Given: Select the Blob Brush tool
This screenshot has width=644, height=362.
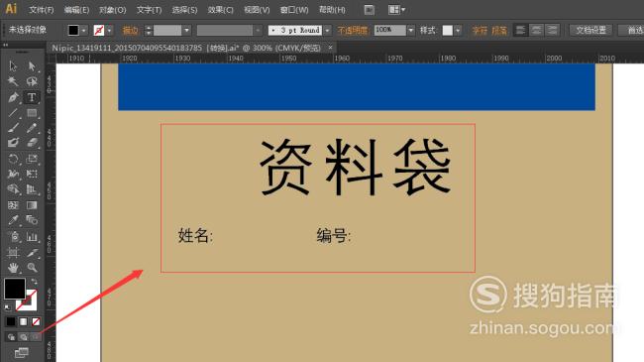Looking at the screenshot, I should click(x=13, y=143).
